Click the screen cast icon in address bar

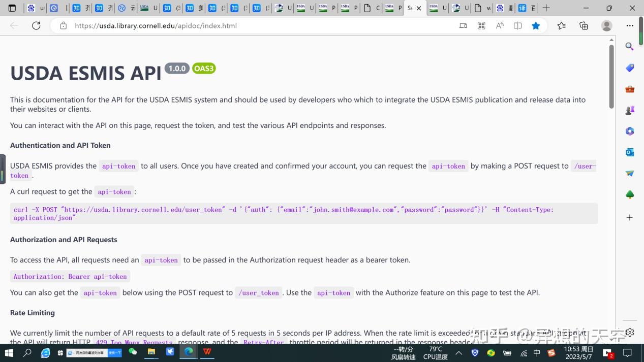tap(463, 25)
